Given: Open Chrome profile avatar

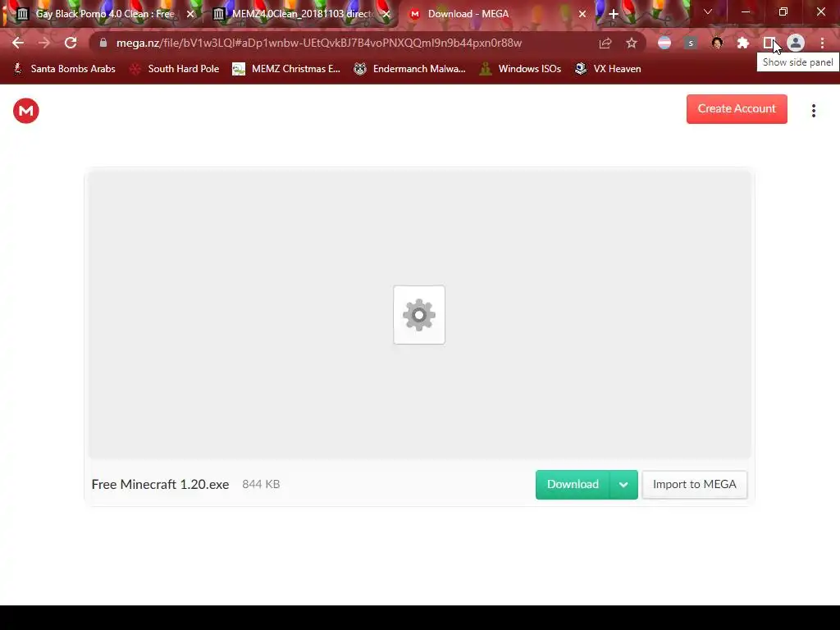Looking at the screenshot, I should point(796,43).
